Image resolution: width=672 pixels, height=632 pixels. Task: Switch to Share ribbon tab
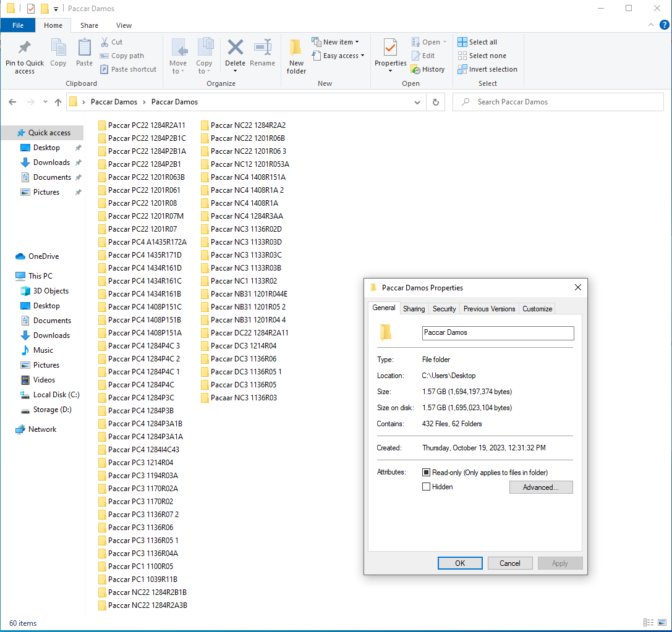[x=89, y=25]
